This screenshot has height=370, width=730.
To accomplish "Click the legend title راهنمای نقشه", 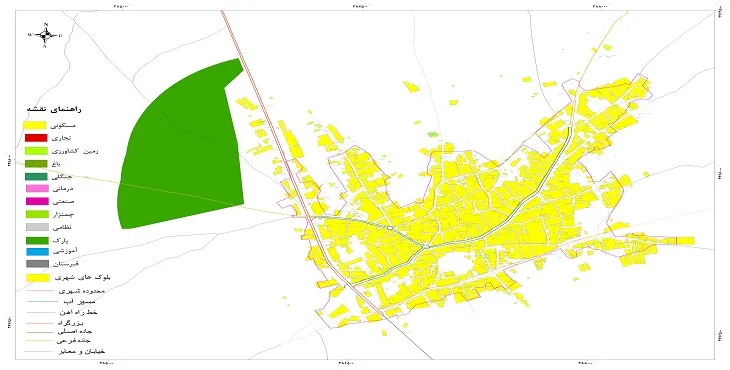I will point(54,109).
